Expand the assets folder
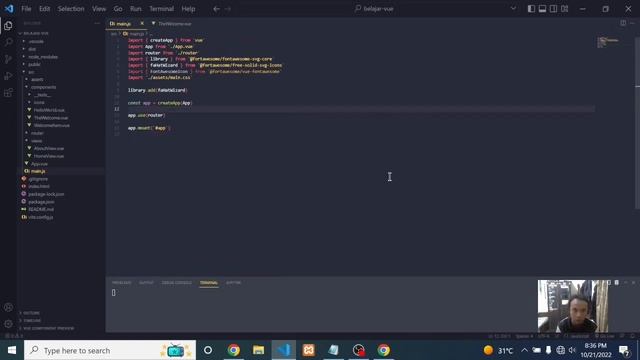This screenshot has width=640, height=360. 37,79
